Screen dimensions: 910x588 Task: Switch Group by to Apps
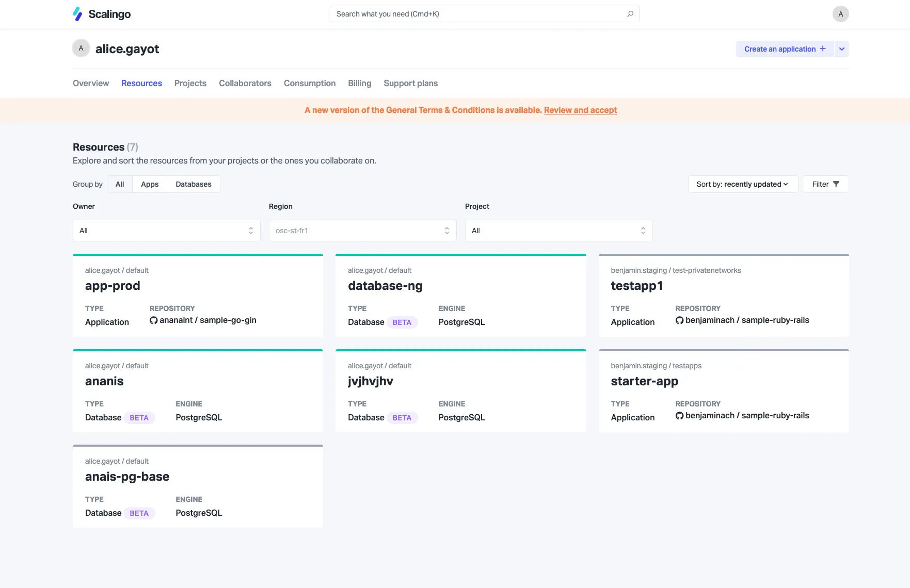(149, 184)
